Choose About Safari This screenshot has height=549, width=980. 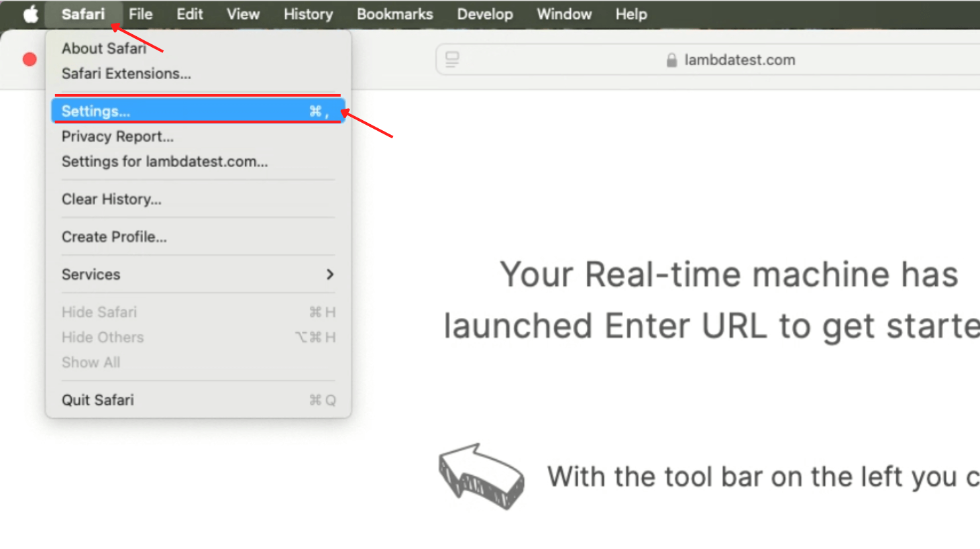click(x=198, y=48)
